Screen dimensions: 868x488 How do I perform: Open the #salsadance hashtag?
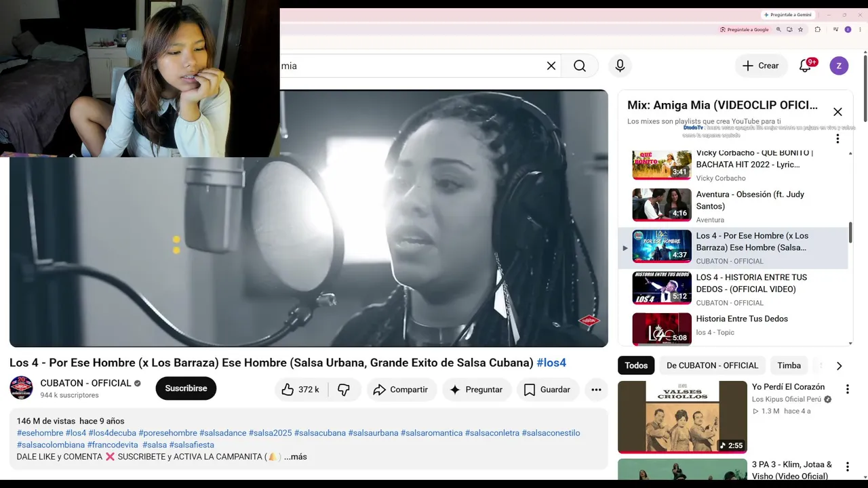(223, 433)
